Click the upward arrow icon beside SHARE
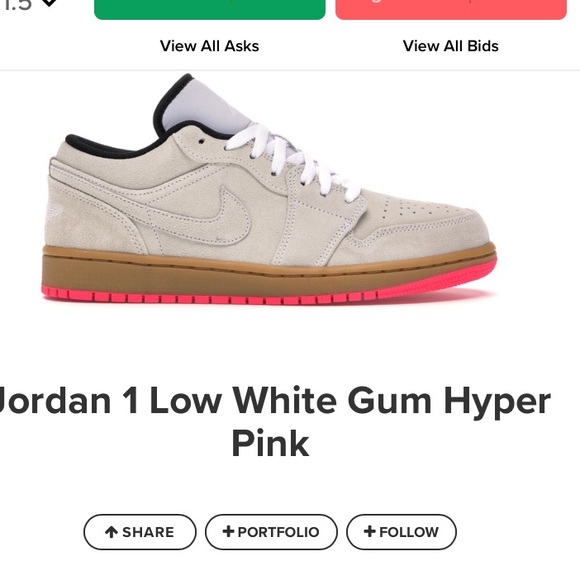This screenshot has height=580, width=580. click(x=111, y=532)
